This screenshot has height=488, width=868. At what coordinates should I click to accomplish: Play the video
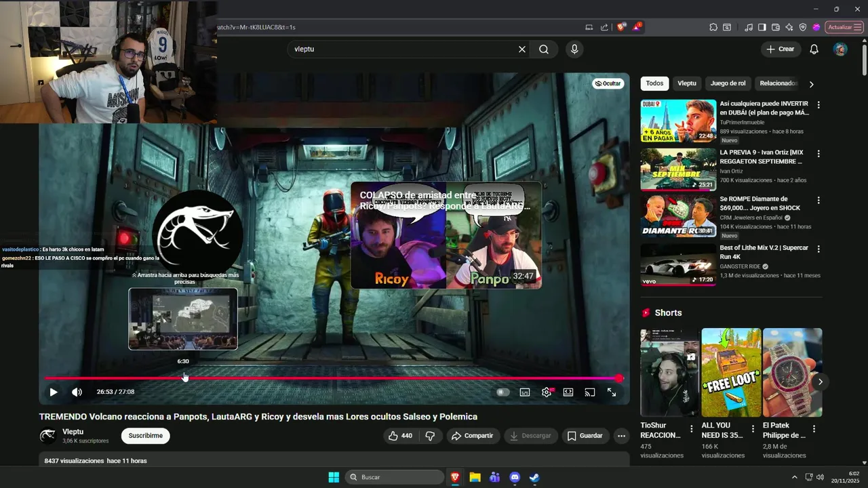pyautogui.click(x=53, y=392)
